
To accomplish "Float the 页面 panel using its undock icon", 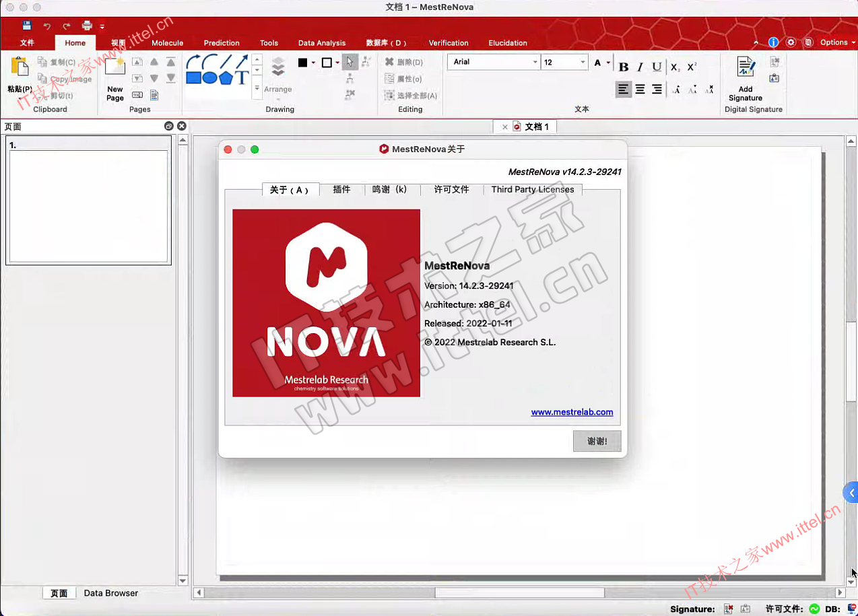I will [168, 126].
